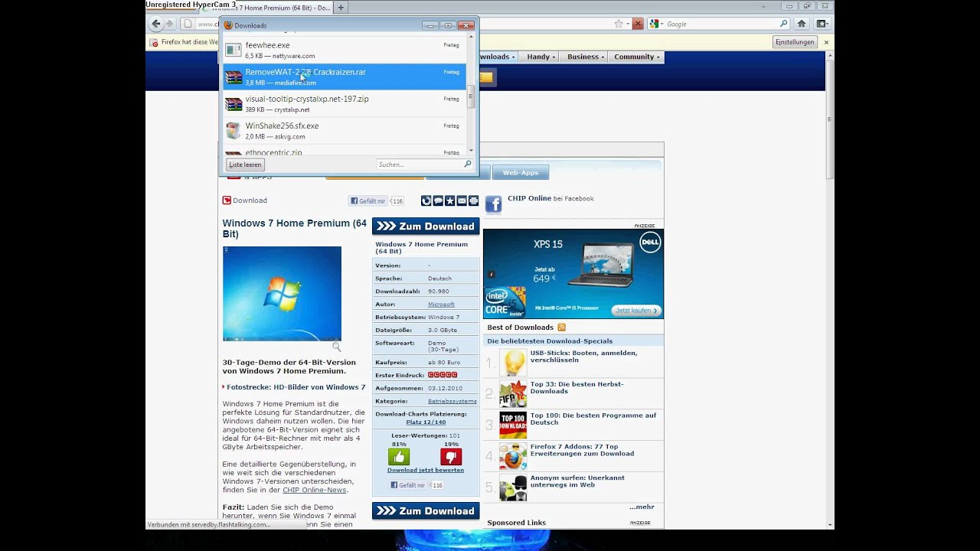Click the page vertical scrollbar down arrow
The height and width of the screenshot is (551, 980).
(830, 525)
